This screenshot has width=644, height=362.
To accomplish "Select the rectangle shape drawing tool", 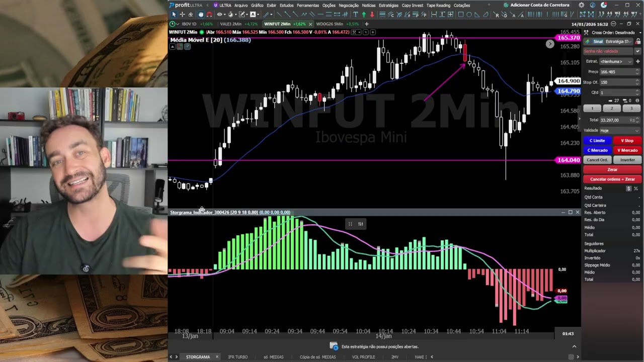I will [x=461, y=14].
